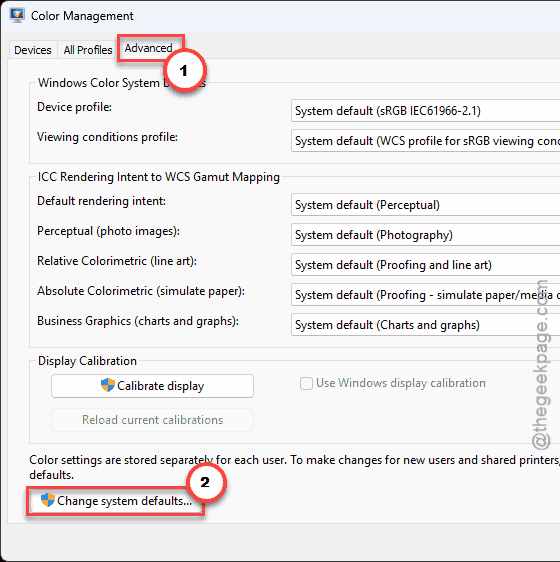Open the All Profiles tab
This screenshot has height=562, width=560.
(88, 50)
